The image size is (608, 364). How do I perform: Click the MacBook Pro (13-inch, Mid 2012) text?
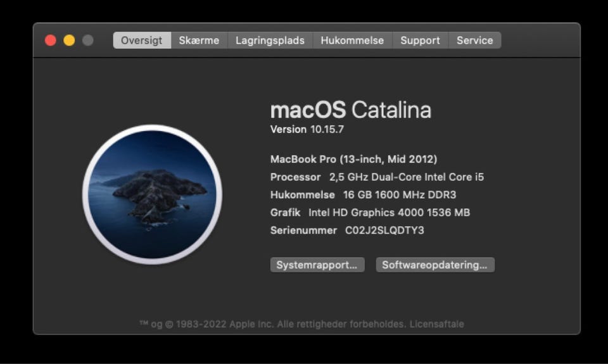coord(353,160)
